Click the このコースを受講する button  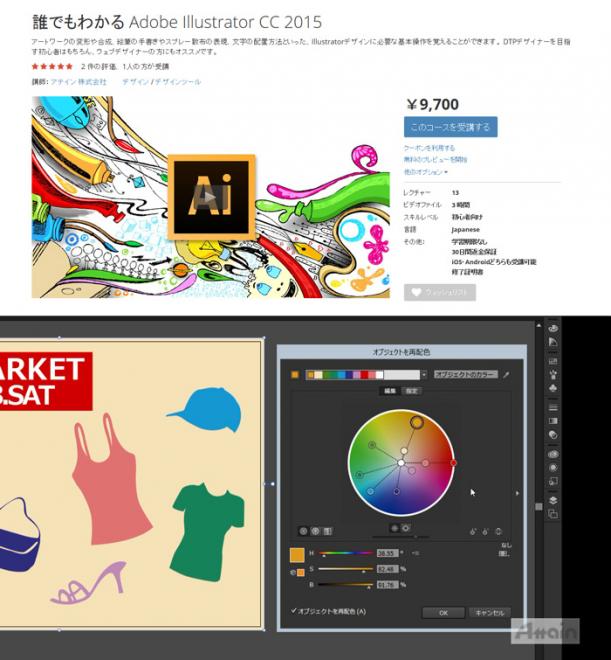click(x=450, y=127)
